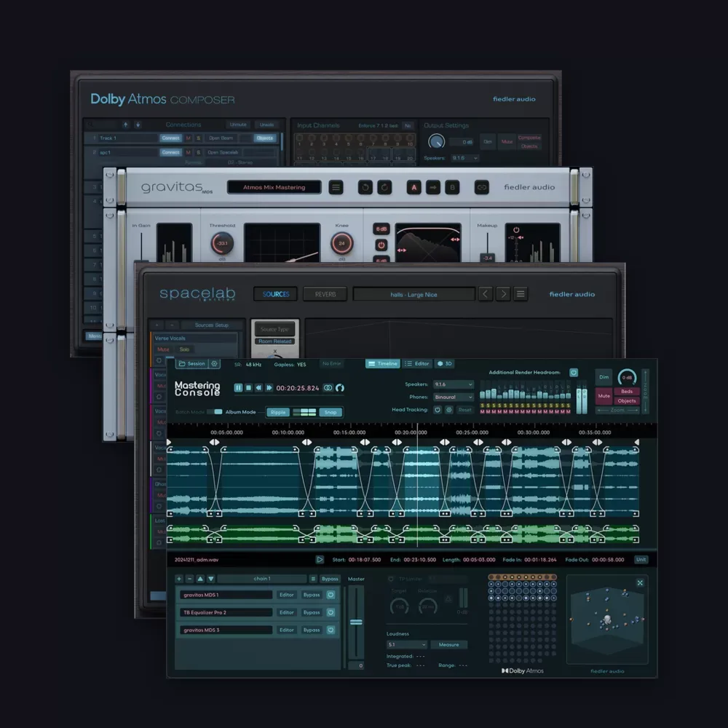Open Editor for gravitas MDS 1
This screenshot has width=728, height=728.
pos(286,595)
